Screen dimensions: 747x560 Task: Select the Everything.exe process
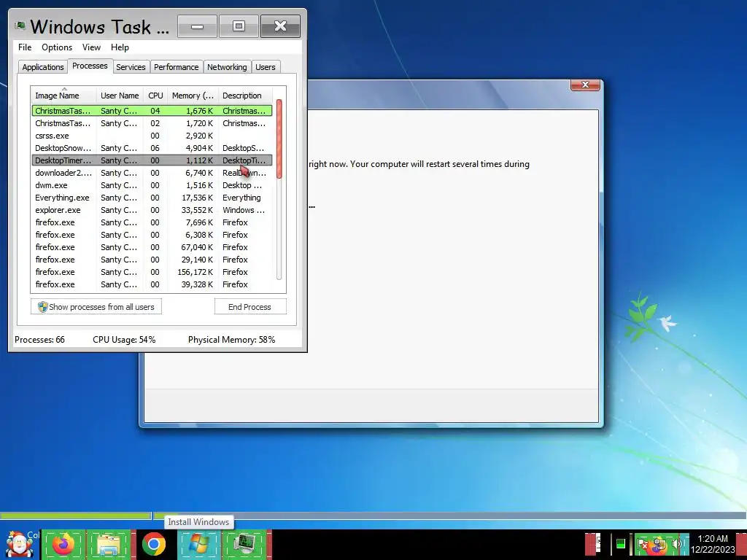(152, 197)
